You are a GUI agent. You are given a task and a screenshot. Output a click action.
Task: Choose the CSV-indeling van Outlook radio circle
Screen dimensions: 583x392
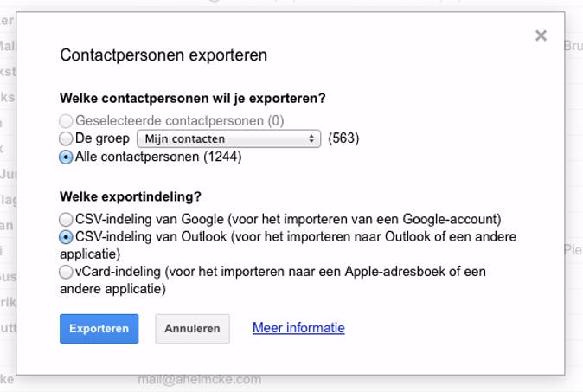66,237
